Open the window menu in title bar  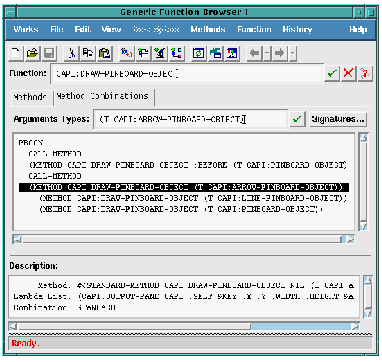[x=11, y=13]
